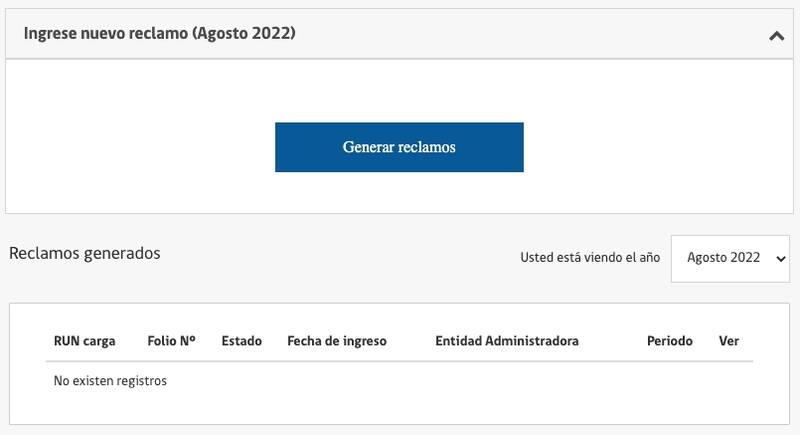Click the gap between Entidad Administradora and Periodo headers
This screenshot has width=800, height=435.
pos(612,341)
